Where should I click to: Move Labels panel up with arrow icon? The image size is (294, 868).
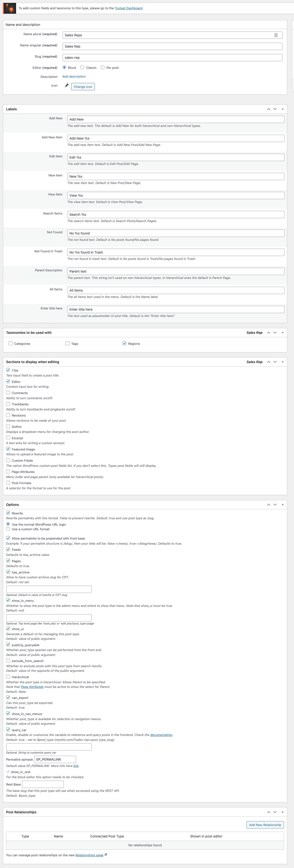[x=268, y=109]
